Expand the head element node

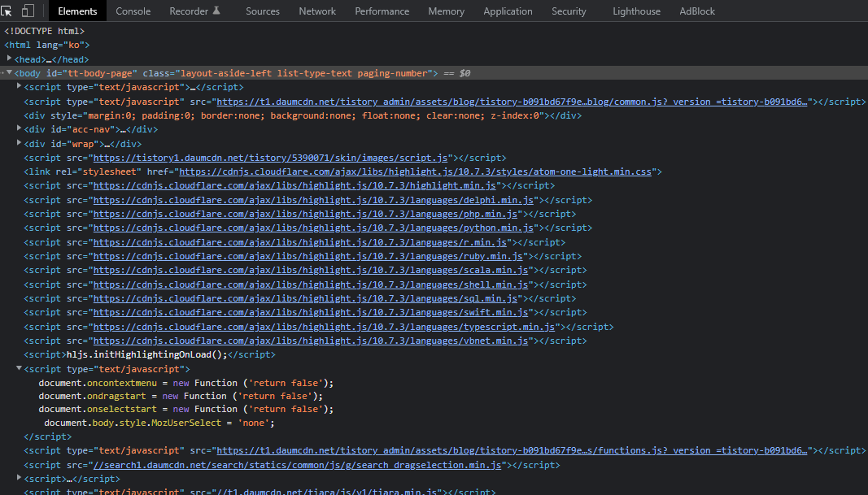[x=10, y=58]
